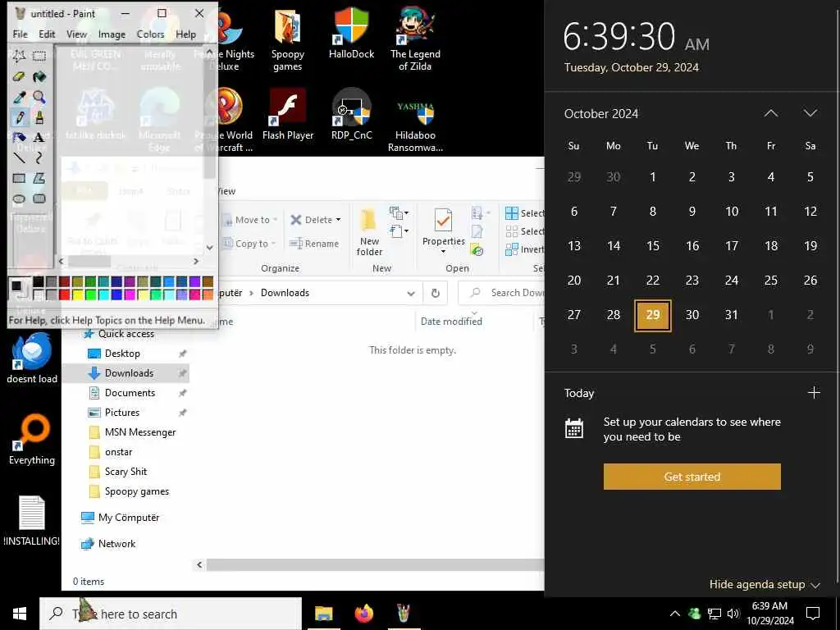840x630 pixels.
Task: Refresh the Downloads folder view
Action: pos(436,293)
